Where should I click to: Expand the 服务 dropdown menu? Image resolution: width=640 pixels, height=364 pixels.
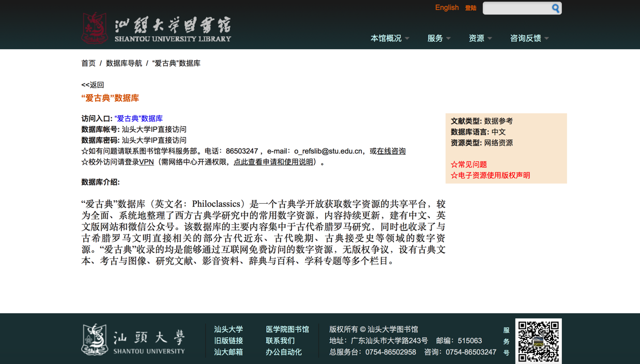tap(439, 38)
